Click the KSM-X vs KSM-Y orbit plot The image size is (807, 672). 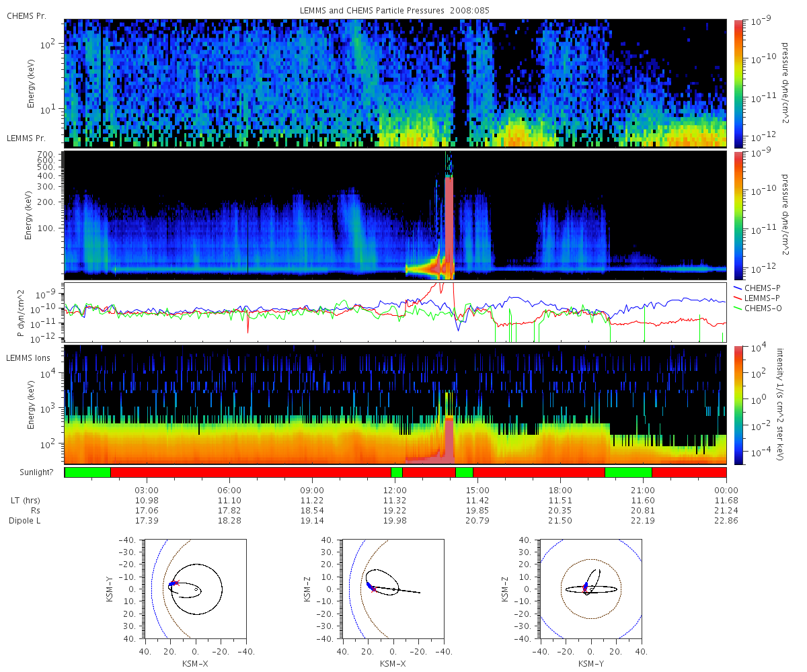tap(196, 589)
